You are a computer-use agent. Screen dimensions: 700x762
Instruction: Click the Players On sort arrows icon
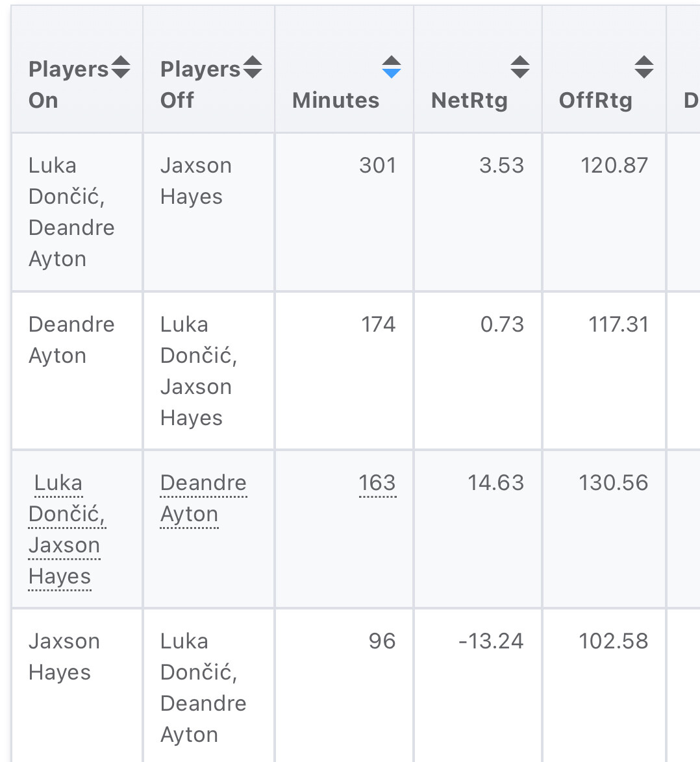(121, 68)
